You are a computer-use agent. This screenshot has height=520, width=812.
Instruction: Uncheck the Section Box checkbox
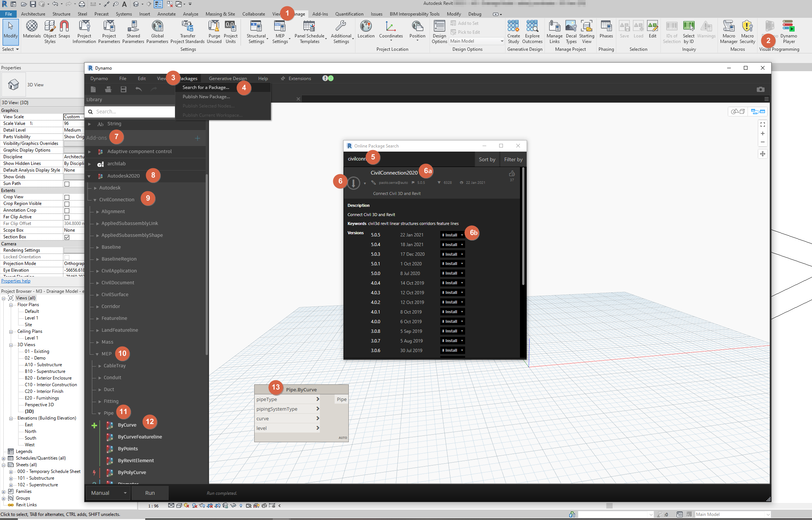pos(67,237)
